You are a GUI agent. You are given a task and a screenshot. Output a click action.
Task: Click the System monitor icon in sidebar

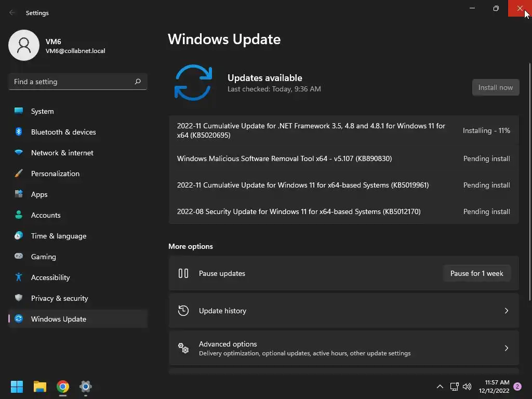coord(19,111)
